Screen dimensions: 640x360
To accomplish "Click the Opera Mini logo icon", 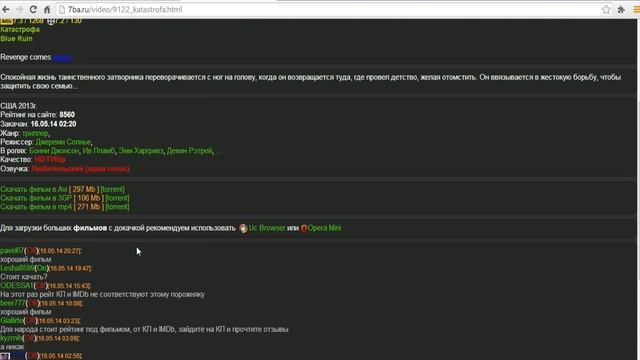I will click(304, 228).
